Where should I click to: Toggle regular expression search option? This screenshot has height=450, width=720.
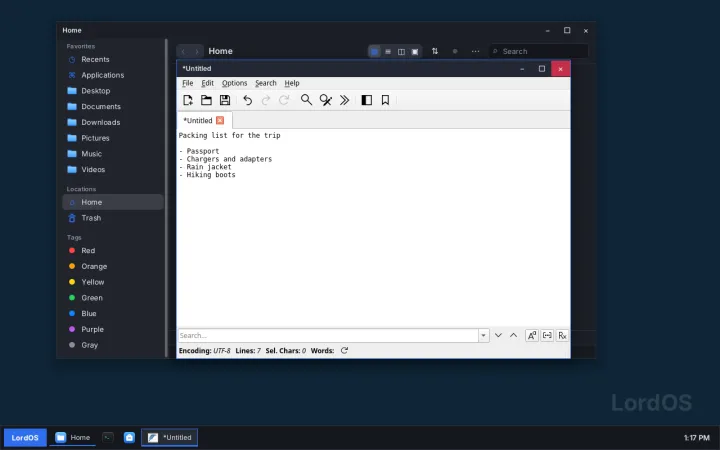(x=562, y=336)
